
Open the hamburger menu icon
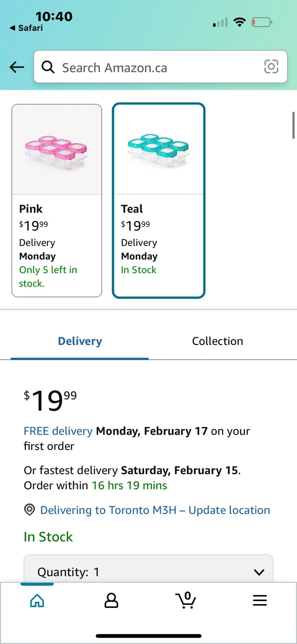point(259,600)
